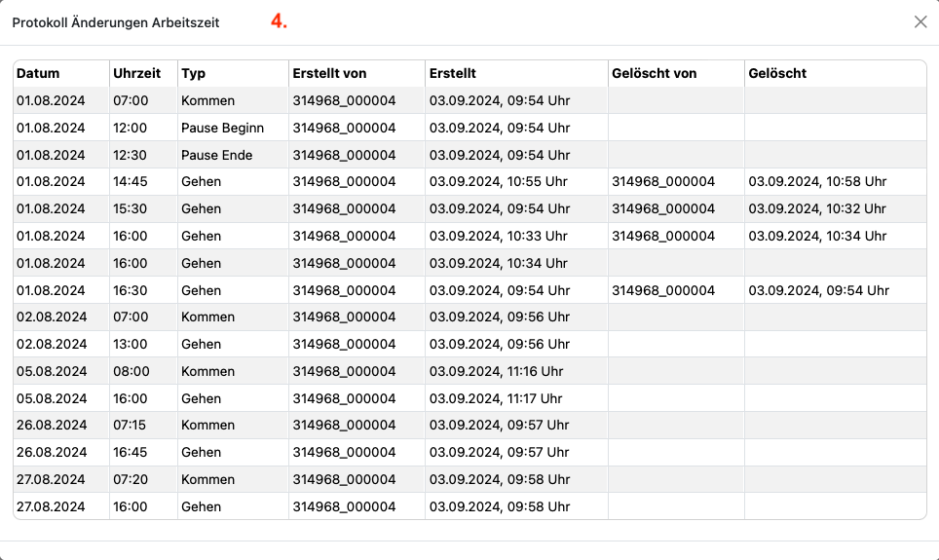Click the Erstellt column header

[453, 73]
